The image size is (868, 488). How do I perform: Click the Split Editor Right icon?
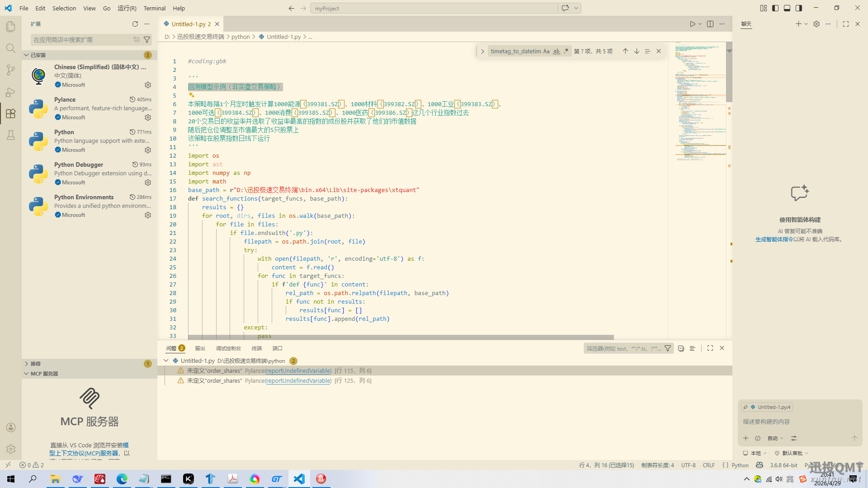tap(710, 24)
